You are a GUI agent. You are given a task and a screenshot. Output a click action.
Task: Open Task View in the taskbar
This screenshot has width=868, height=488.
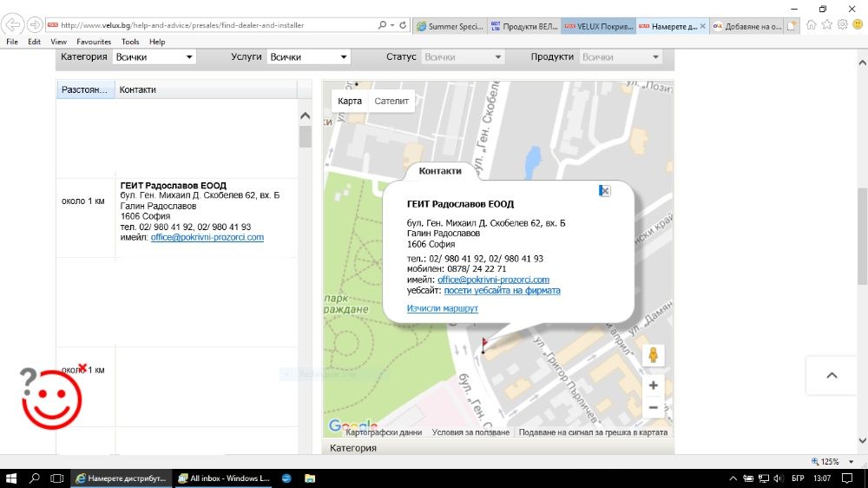coord(57,478)
